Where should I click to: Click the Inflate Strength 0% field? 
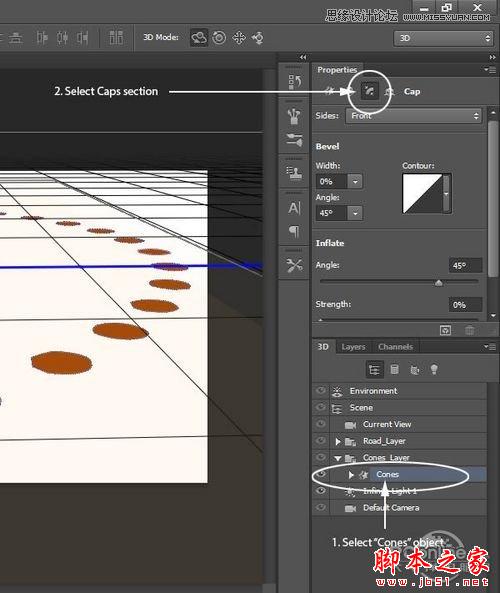[x=465, y=305]
